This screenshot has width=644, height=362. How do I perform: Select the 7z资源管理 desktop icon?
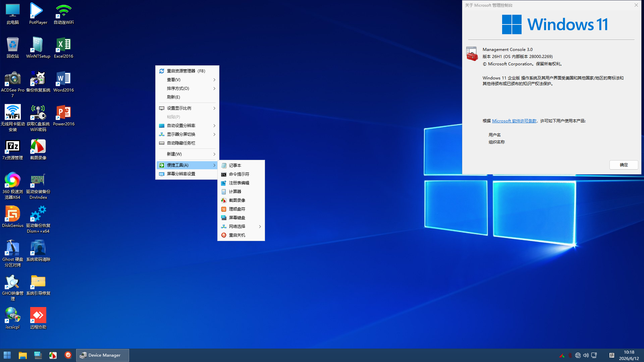coord(13,149)
